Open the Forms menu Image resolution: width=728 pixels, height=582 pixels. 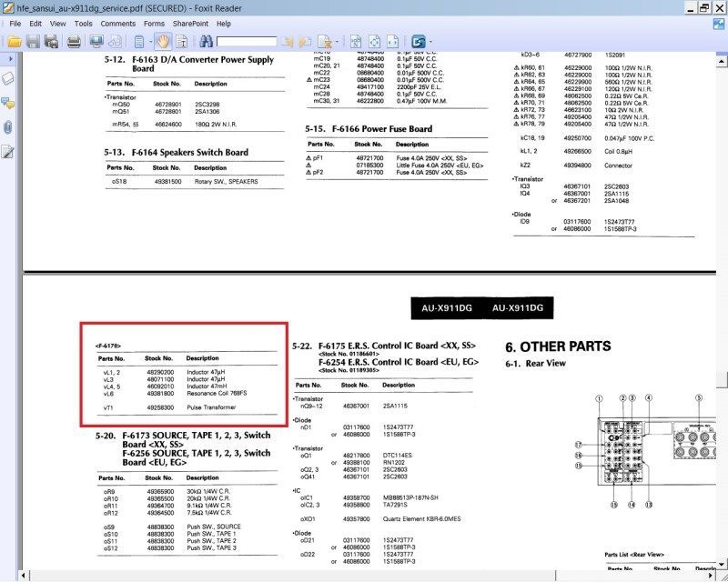pos(154,24)
